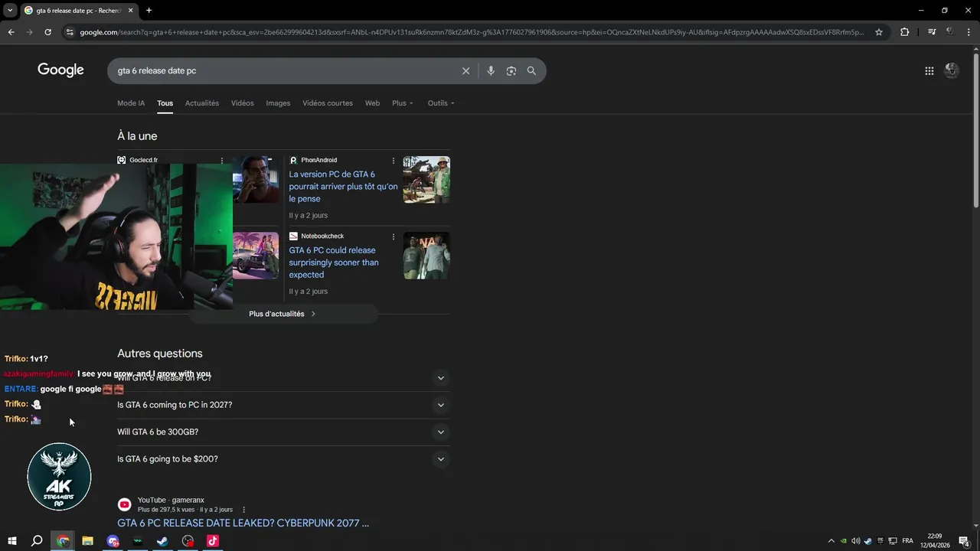
Task: Click inside the Google search input field
Action: pos(283,70)
